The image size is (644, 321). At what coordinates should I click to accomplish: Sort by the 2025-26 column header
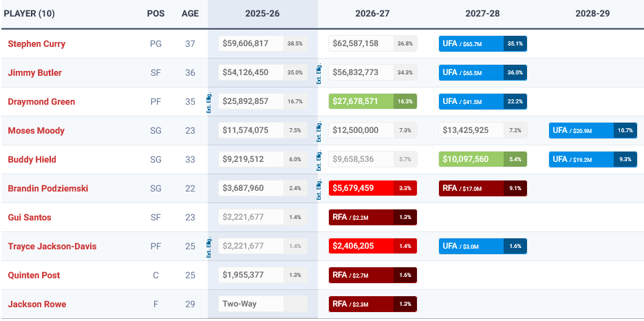(263, 14)
